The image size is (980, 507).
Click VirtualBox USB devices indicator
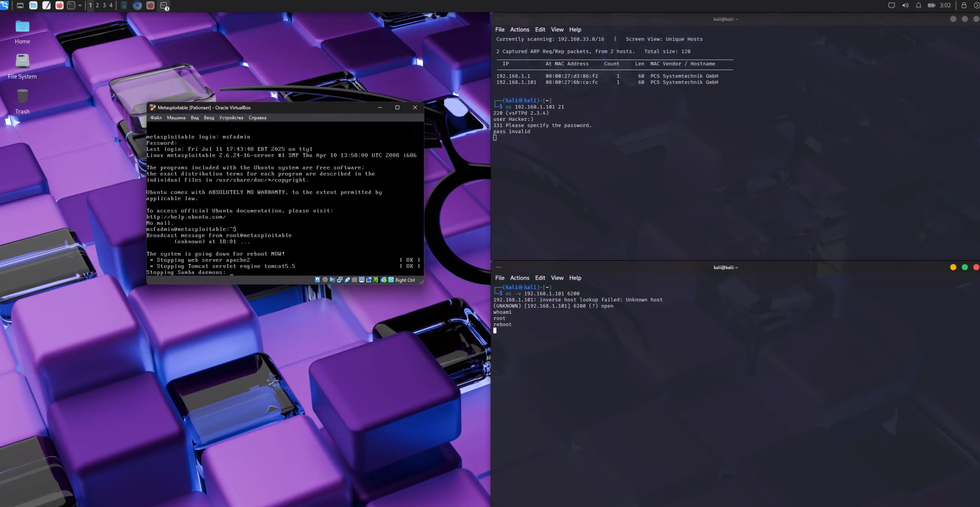[x=347, y=280]
